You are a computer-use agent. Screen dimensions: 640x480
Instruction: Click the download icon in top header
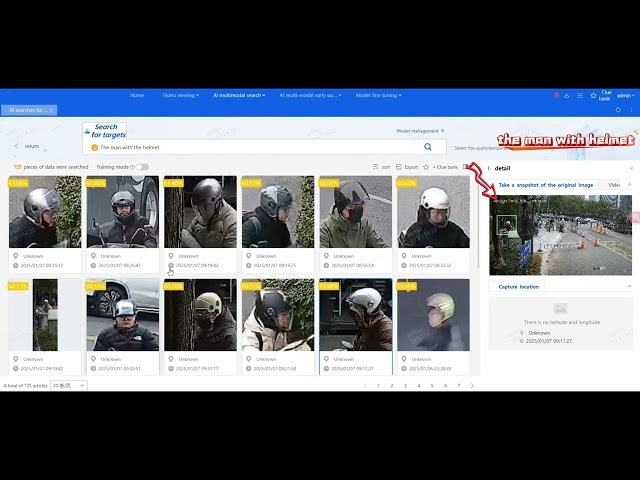(x=567, y=96)
